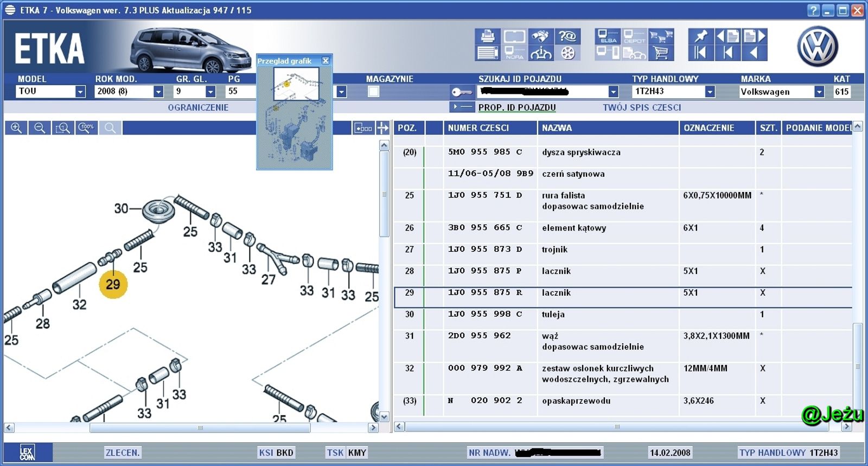This screenshot has height=466, width=868.
Task: Open the GR. GL. dropdown showing 9
Action: point(210,92)
